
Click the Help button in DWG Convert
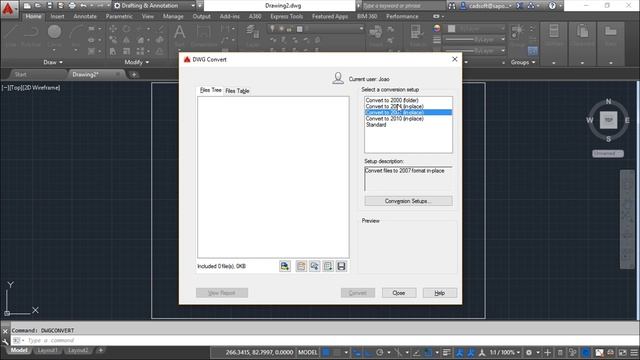(440, 293)
